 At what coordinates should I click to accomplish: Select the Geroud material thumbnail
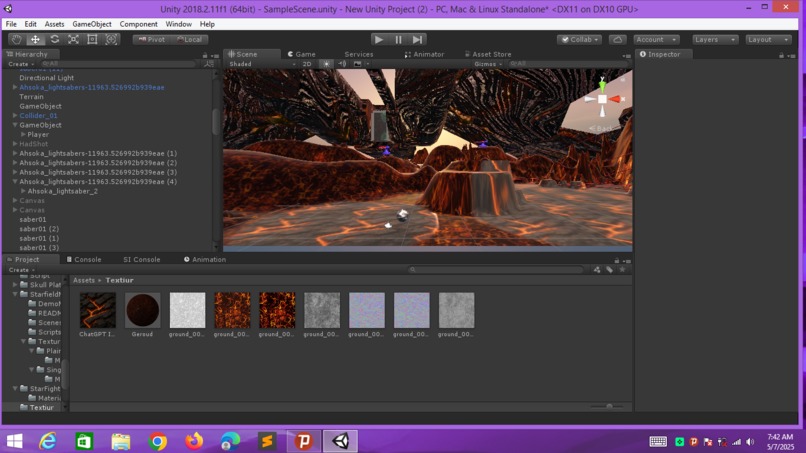tap(142, 310)
